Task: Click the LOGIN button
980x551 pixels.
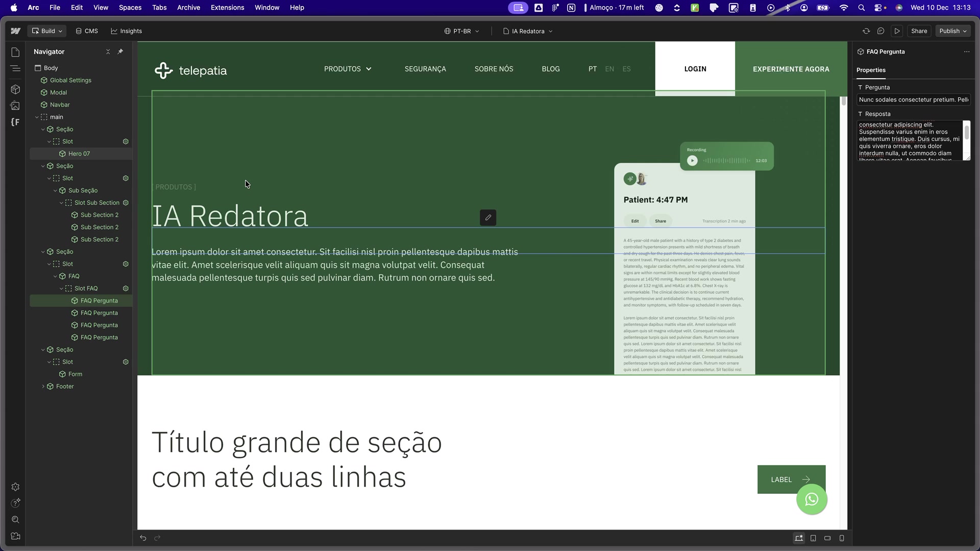Action: pos(695,69)
